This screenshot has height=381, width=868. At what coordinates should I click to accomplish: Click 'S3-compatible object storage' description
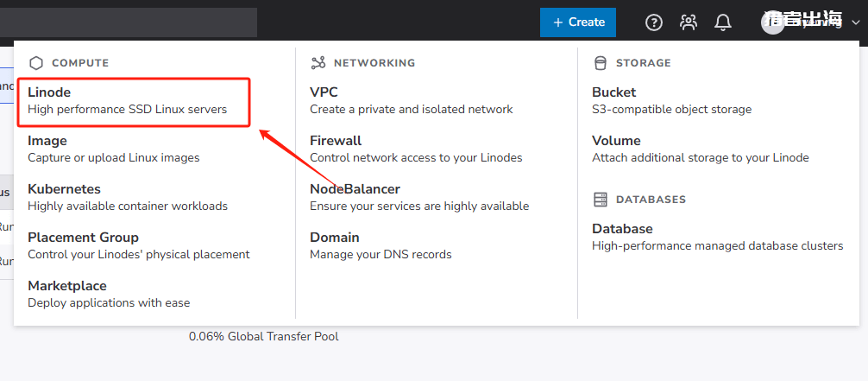671,109
